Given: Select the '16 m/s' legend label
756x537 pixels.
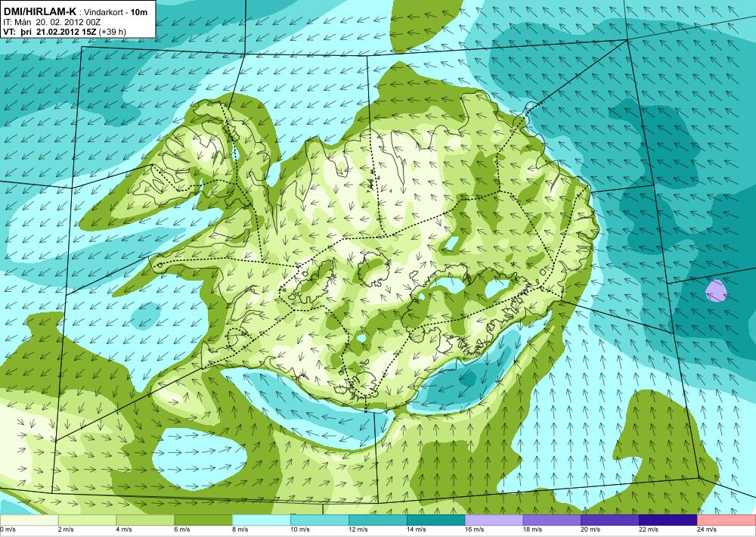Looking at the screenshot, I should pos(475,529).
